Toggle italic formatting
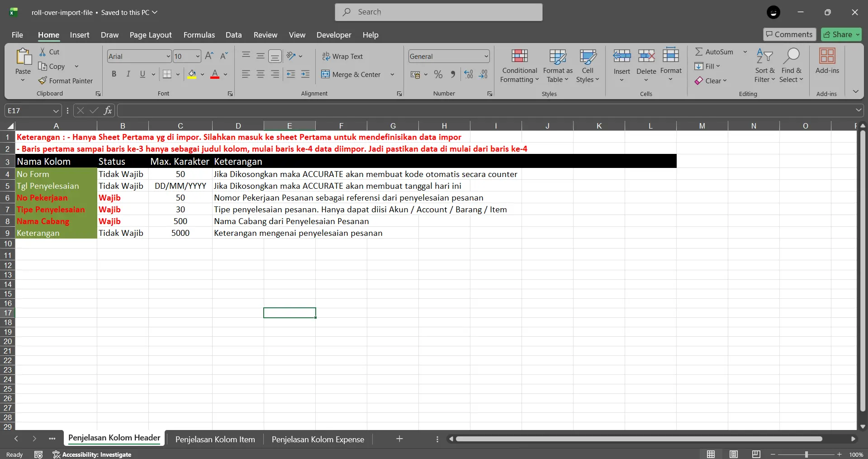 [128, 74]
